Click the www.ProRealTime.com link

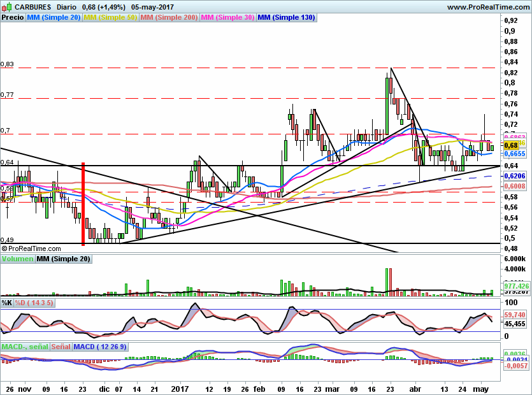coord(488,7)
